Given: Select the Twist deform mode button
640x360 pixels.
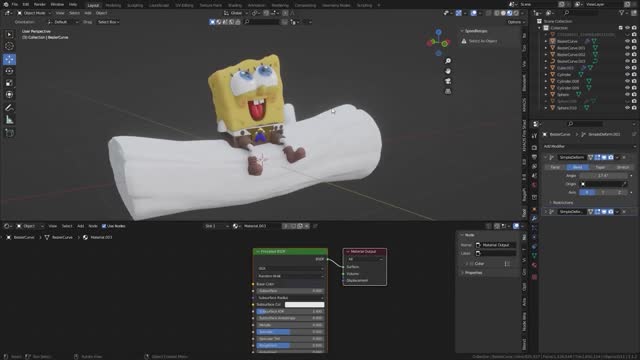Looking at the screenshot, I should (555, 167).
